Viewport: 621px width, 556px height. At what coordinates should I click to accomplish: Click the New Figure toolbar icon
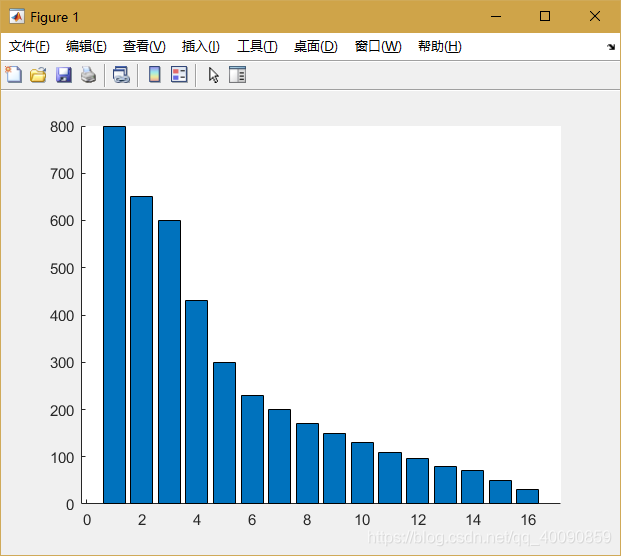tap(14, 74)
